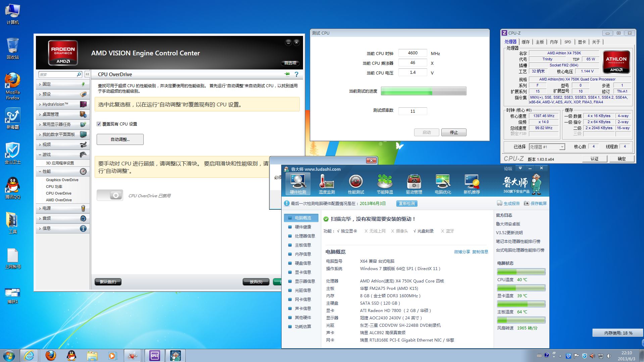Click the 重新检测 rescan button

point(407,204)
